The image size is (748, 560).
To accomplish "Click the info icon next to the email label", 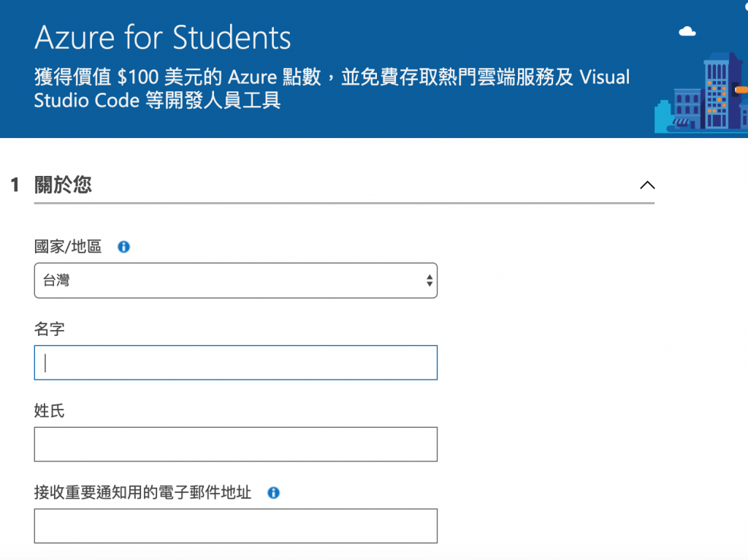I will (273, 493).
